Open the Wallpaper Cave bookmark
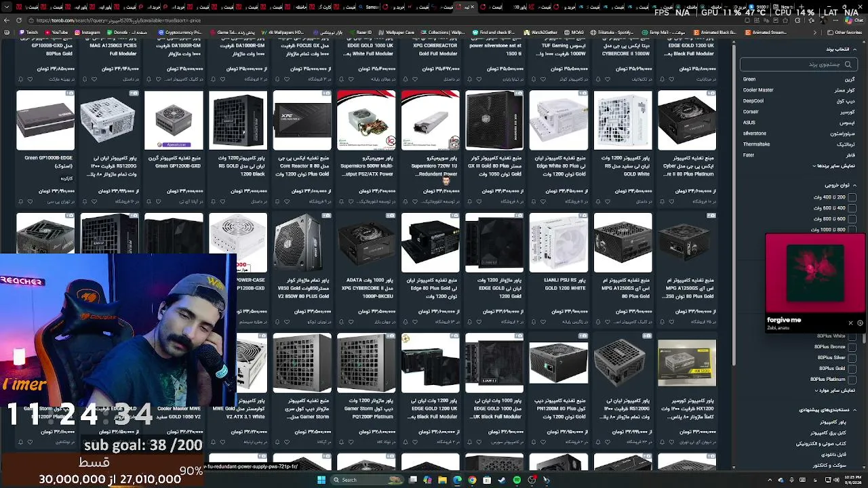 pos(396,33)
